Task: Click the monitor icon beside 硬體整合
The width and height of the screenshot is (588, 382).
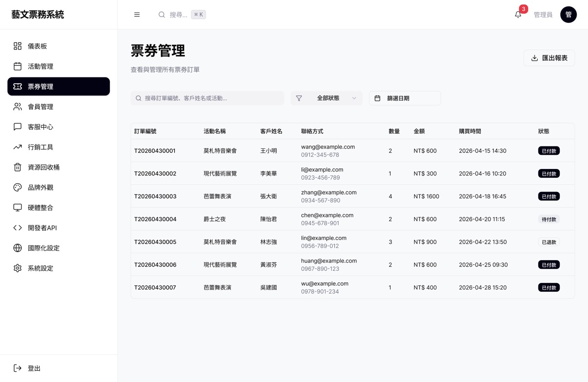Action: tap(18, 208)
